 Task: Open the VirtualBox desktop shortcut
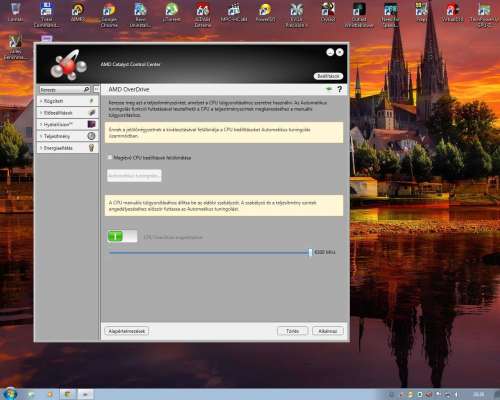pyautogui.click(x=452, y=11)
